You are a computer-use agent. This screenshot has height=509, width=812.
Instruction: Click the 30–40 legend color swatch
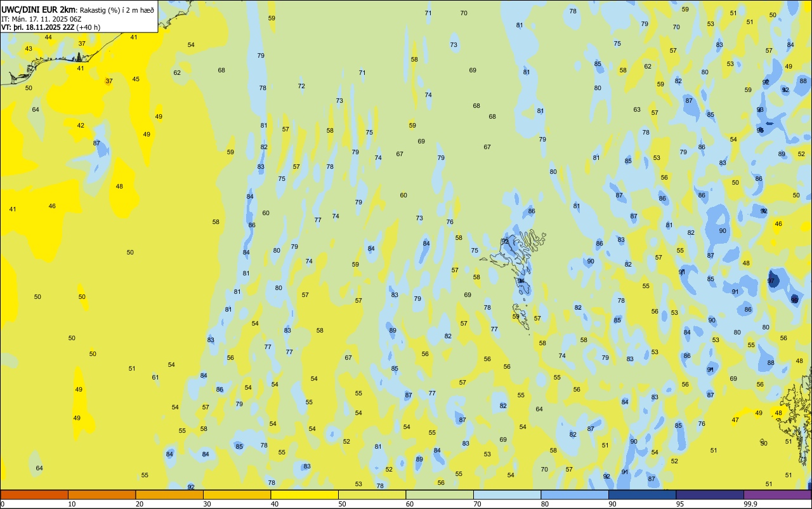(x=237, y=494)
